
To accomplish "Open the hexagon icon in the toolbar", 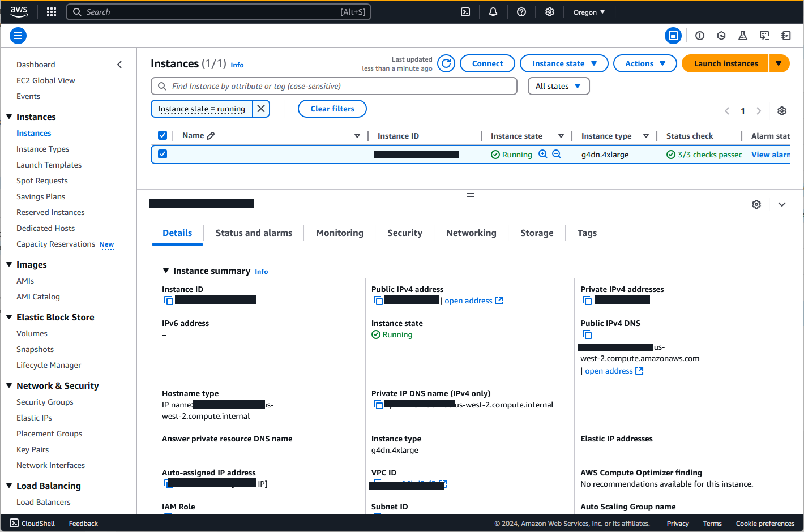I will coord(721,36).
